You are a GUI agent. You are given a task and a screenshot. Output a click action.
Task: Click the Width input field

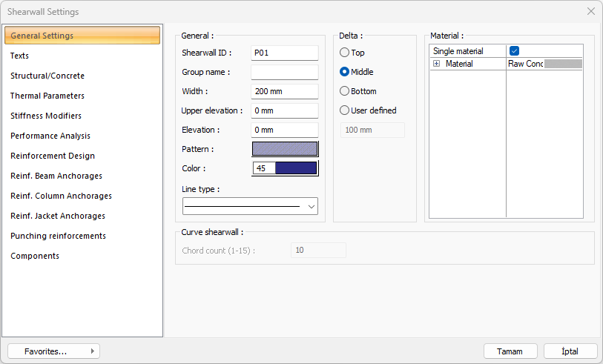click(284, 91)
